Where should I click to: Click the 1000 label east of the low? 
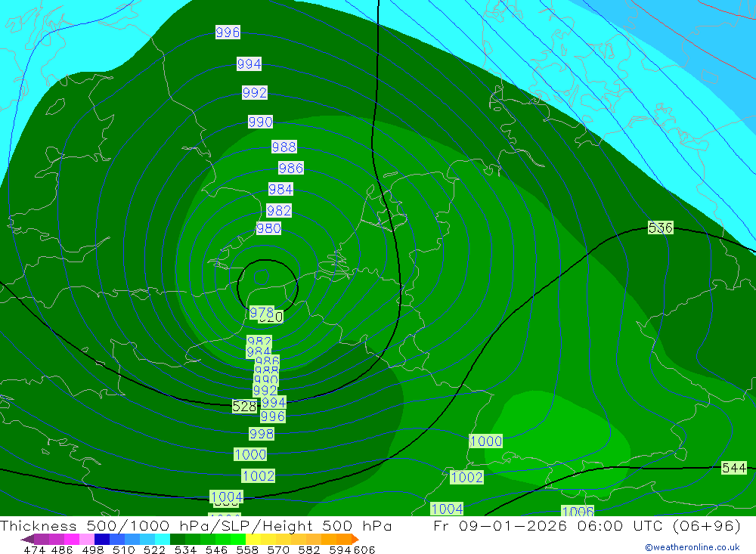[486, 441]
